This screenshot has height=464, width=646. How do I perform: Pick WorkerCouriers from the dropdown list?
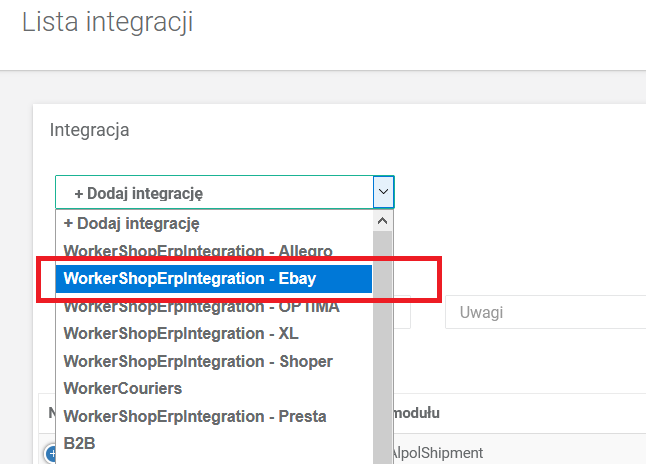click(123, 387)
